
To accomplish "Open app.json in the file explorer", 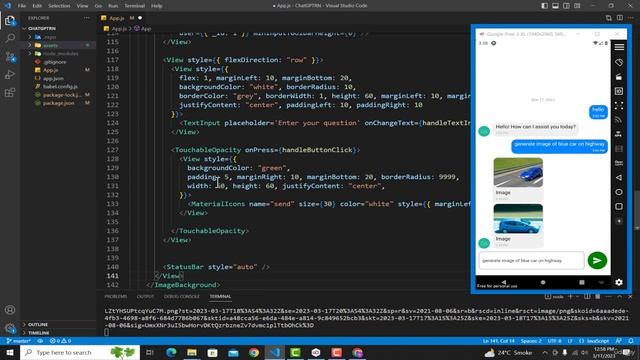I will 53,78.
